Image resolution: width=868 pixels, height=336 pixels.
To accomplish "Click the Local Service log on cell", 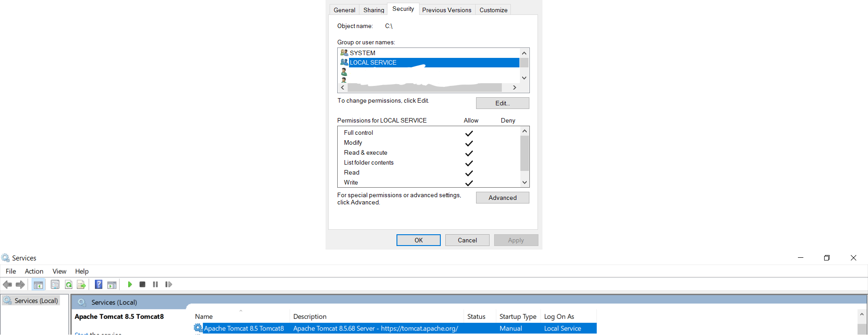I will 562,328.
